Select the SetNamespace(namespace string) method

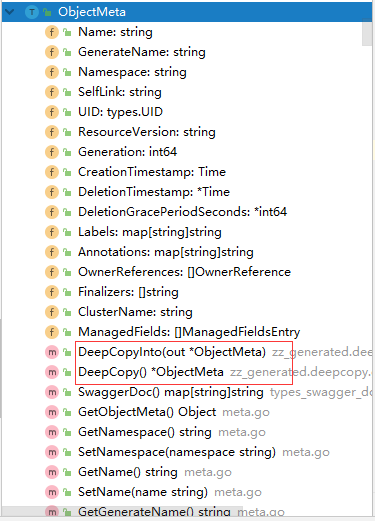click(177, 452)
